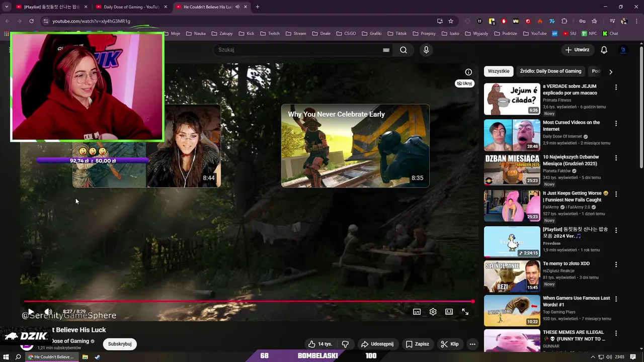Enter fullscreen mode in the player

pos(465,312)
